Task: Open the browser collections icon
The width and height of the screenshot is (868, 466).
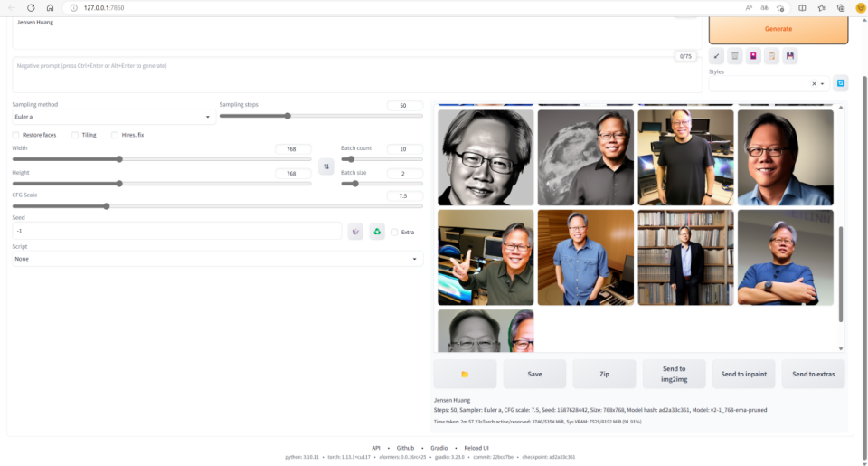Action: coord(841,8)
